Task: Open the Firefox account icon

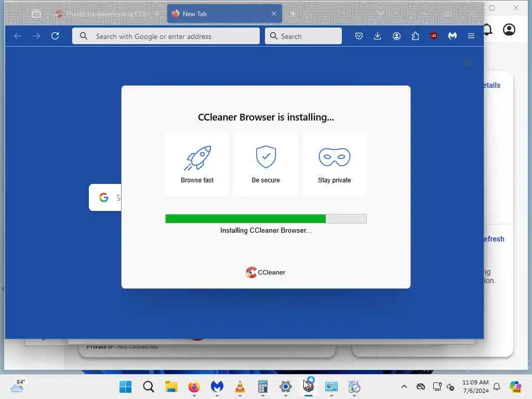Action: (396, 36)
